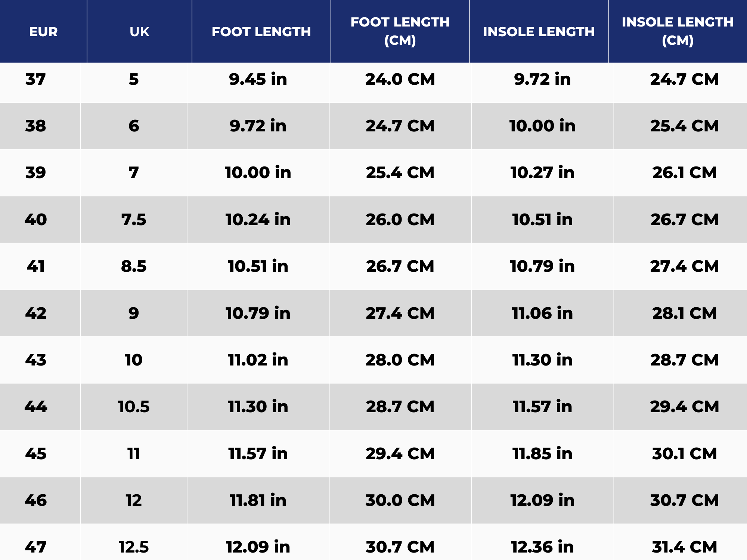Click insole length 11.06 in cell
Screen dimensions: 747x560
point(542,313)
